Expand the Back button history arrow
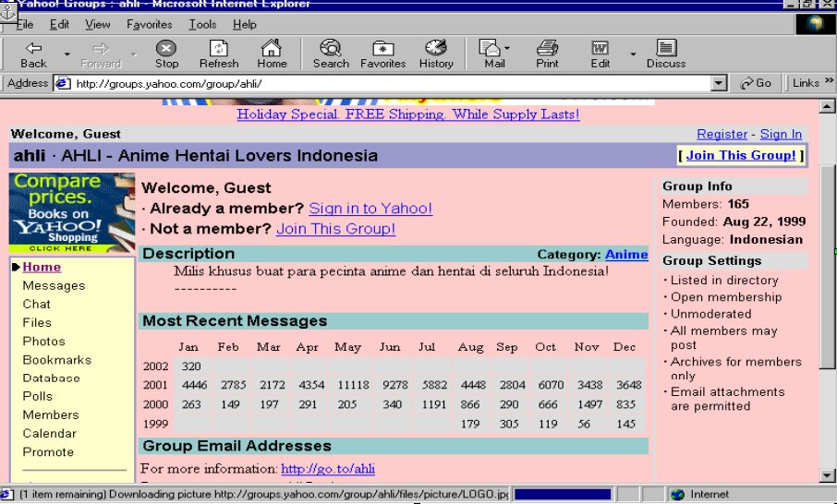837x504 pixels. [67, 54]
